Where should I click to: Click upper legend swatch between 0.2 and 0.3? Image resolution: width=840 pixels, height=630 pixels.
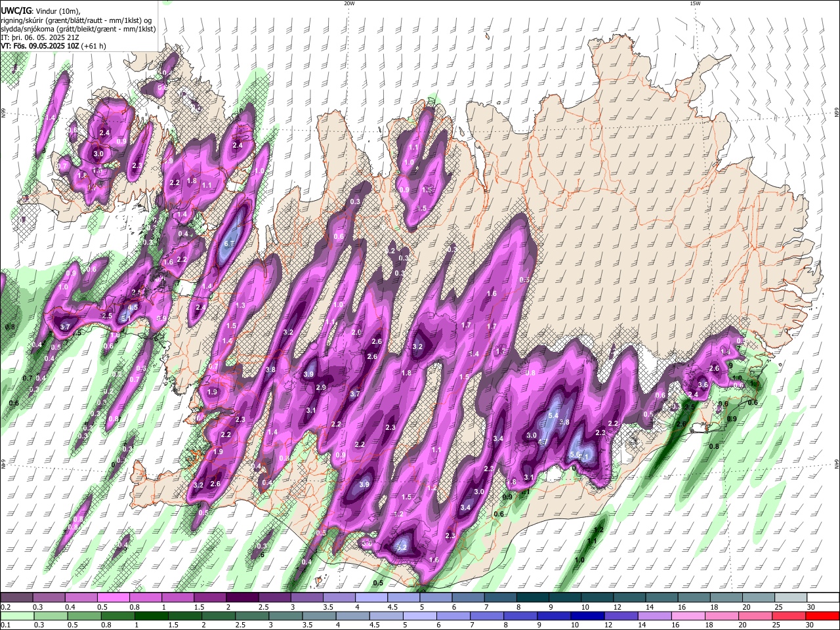(x=16, y=598)
